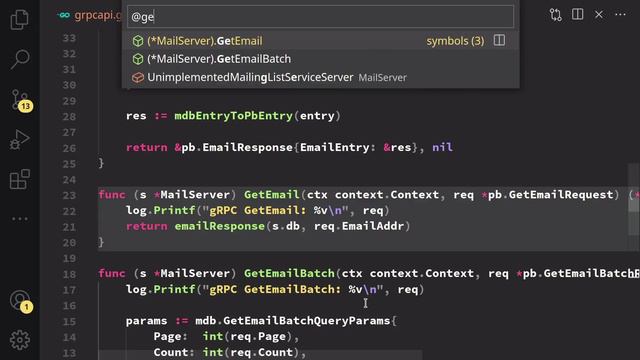Click the field icon beside UnimplementedMailingListServiceServer
Screen dimensions: 640x360
pyautogui.click(x=138, y=77)
